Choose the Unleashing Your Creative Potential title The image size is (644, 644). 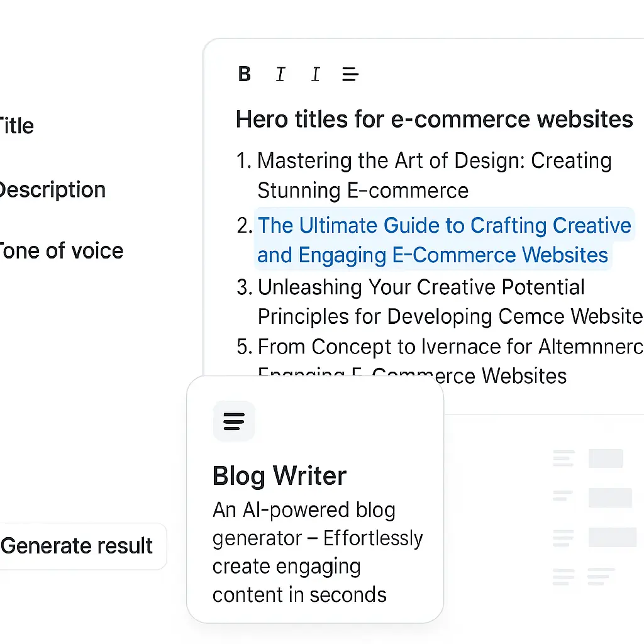(x=421, y=287)
